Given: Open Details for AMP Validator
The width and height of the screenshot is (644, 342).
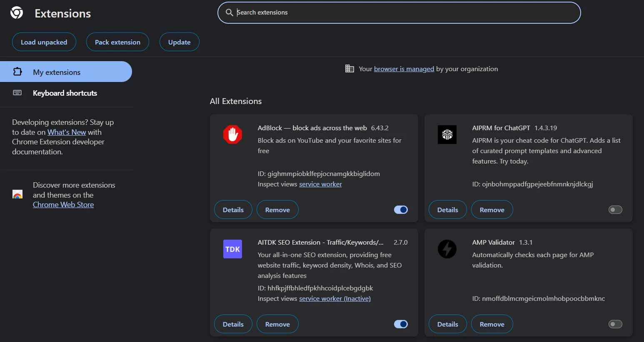Looking at the screenshot, I should 448,324.
